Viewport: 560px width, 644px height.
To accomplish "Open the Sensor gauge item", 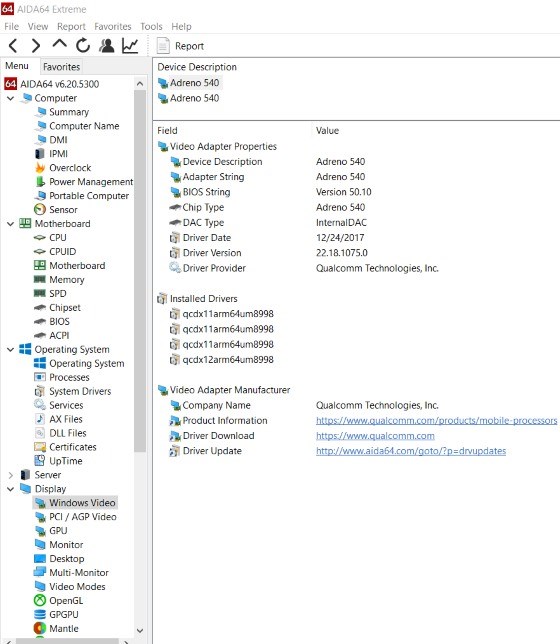I will 56,210.
